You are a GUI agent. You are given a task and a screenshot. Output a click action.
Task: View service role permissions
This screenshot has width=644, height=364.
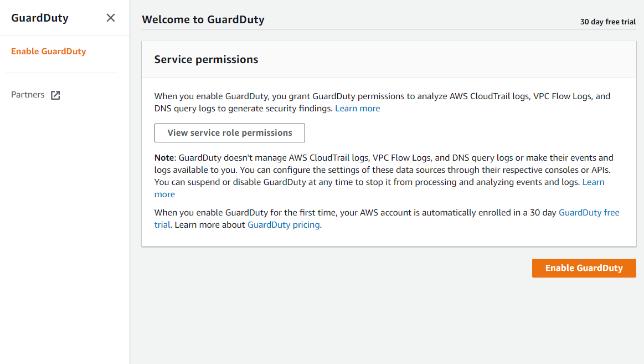coord(230,133)
